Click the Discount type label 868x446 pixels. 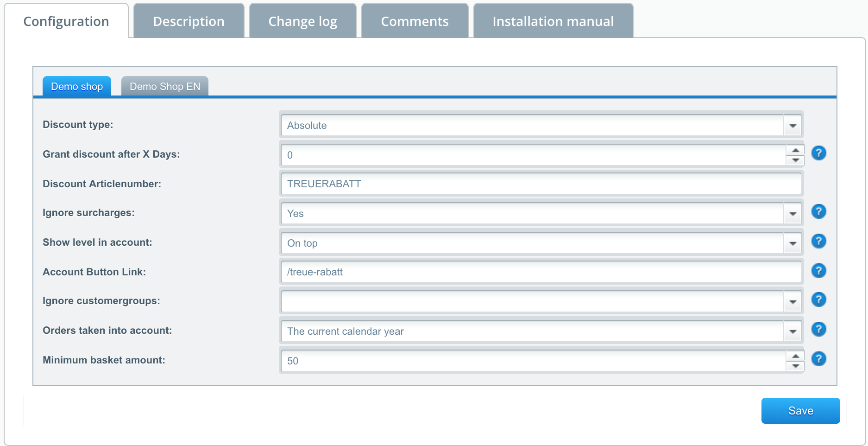[78, 125]
